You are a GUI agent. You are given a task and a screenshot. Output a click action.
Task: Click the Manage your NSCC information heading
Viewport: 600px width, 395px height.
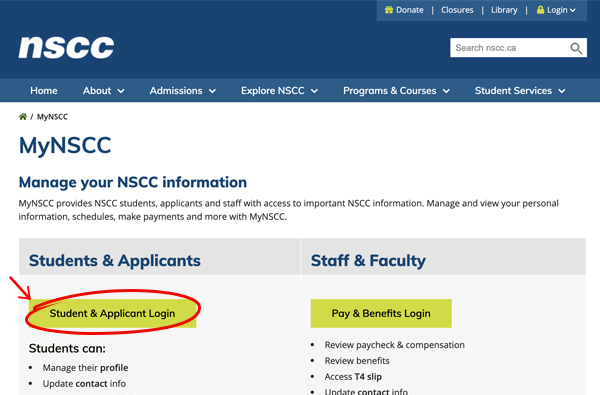(x=133, y=183)
